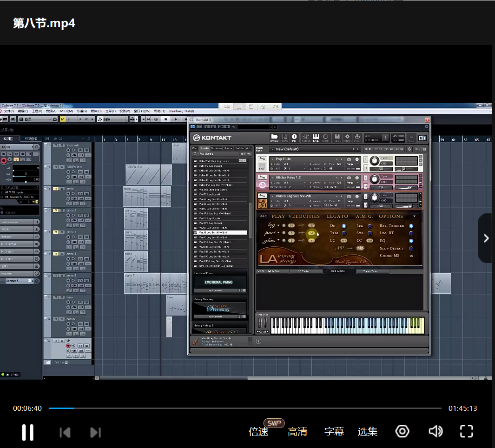
Task: Open Kontakt Browse folder icon
Action: tap(274, 138)
